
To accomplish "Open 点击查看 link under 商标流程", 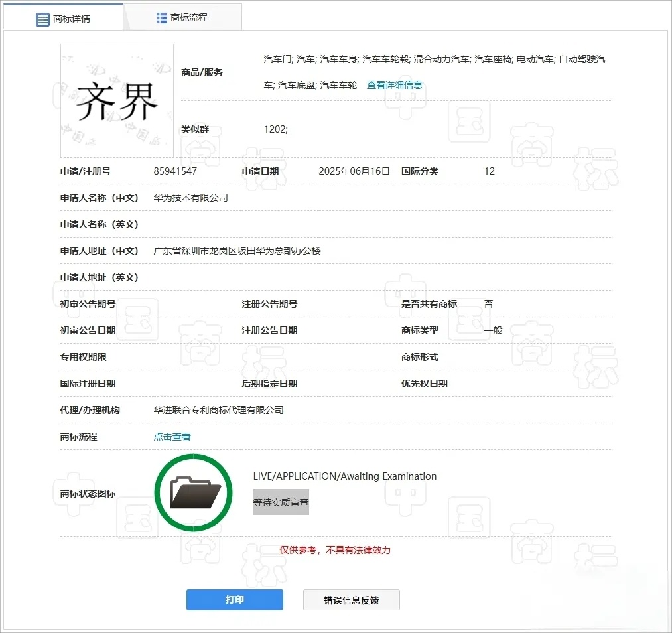I will [172, 437].
